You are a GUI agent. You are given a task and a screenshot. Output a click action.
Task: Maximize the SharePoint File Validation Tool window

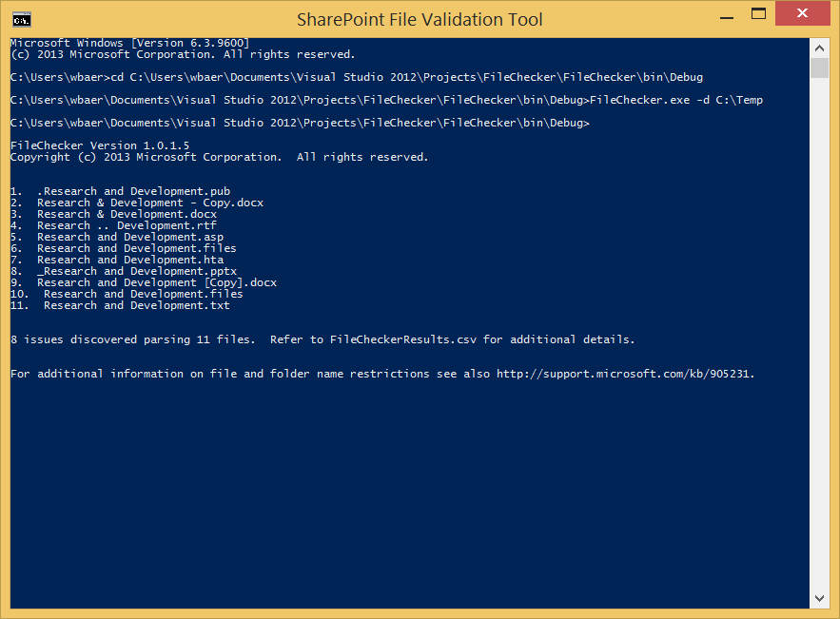point(758,14)
